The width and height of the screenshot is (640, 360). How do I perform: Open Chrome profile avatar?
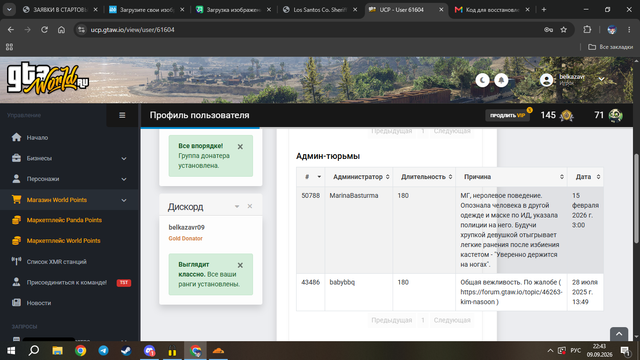611,29
